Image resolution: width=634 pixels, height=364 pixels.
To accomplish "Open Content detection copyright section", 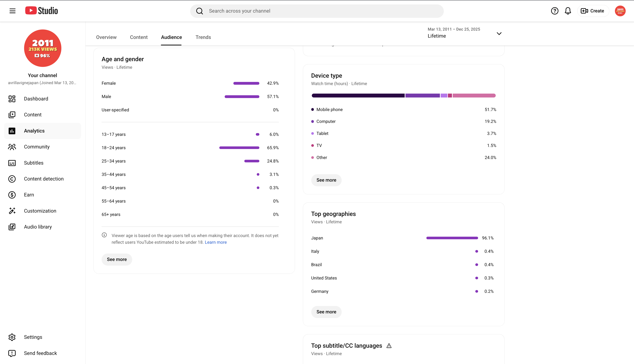I will [x=42, y=179].
